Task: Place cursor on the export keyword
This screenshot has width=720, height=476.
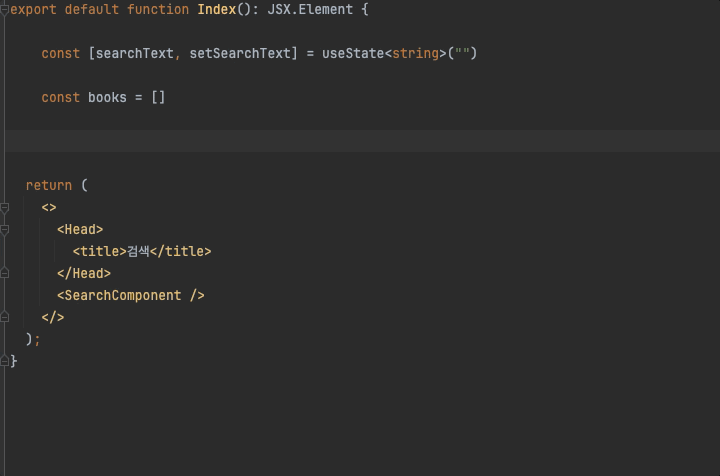Action: tap(34, 10)
